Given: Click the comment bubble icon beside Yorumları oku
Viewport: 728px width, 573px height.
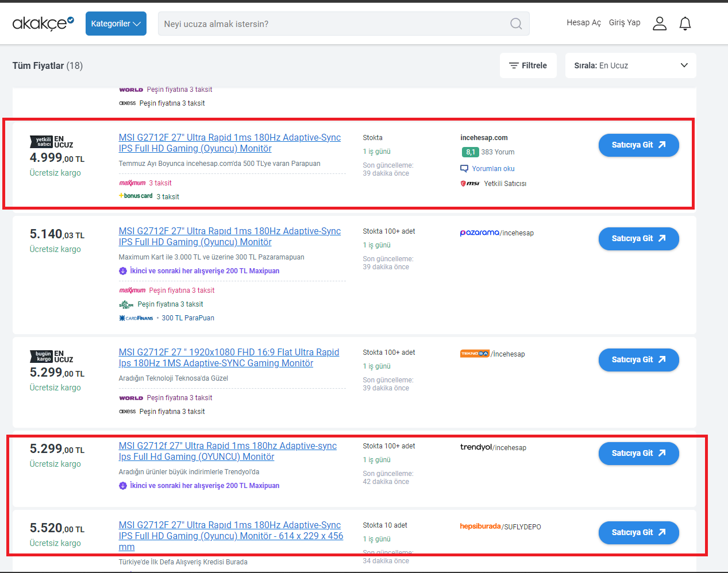Looking at the screenshot, I should pyautogui.click(x=464, y=169).
